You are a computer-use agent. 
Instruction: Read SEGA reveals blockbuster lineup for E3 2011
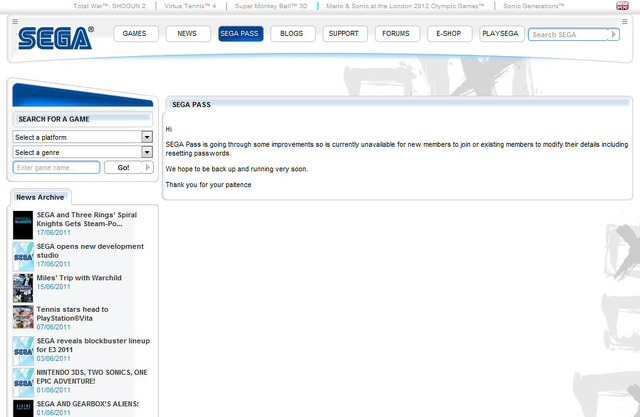93,345
